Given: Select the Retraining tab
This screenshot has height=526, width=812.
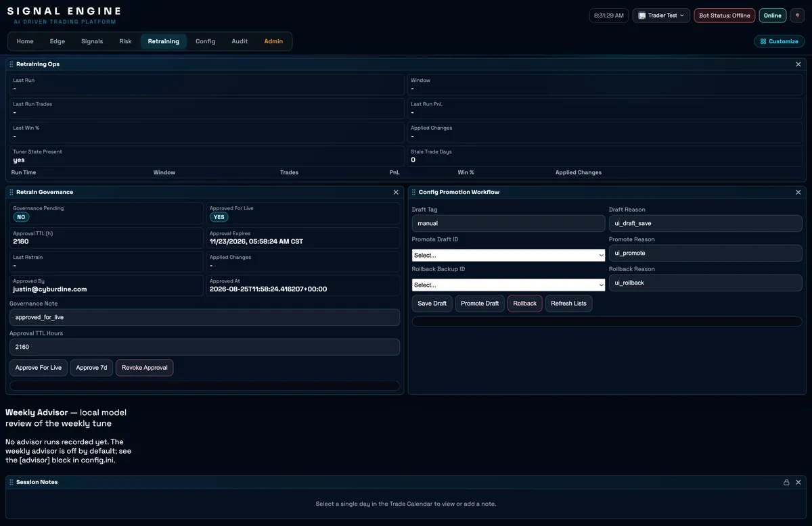Looking at the screenshot, I should 164,41.
